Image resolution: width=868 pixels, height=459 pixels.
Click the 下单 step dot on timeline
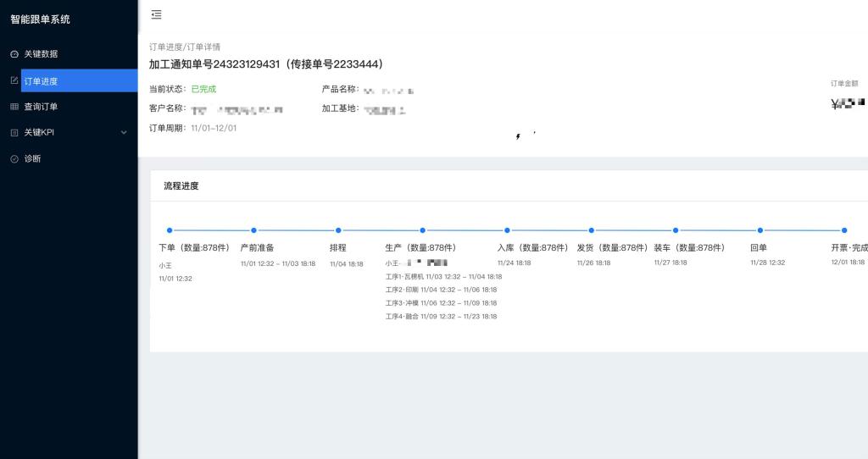[x=170, y=230]
